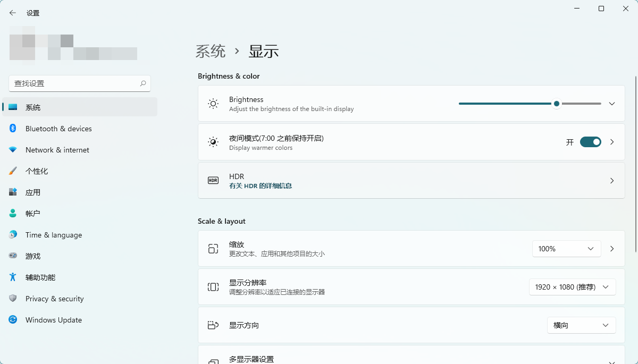Click the Bluetooth & devices icon
The image size is (638, 364).
point(13,129)
